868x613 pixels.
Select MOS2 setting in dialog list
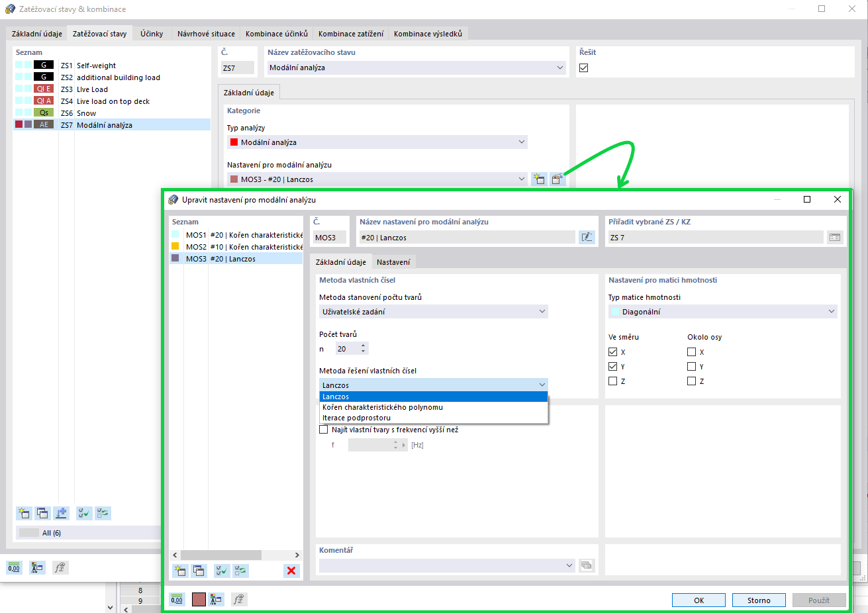[x=236, y=247]
